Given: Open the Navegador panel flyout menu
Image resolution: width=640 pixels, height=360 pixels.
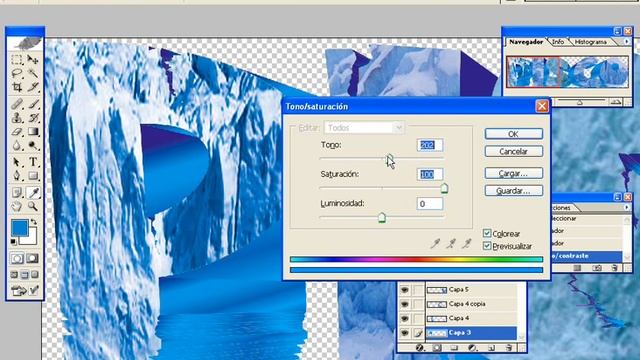Looking at the screenshot, I should 627,42.
